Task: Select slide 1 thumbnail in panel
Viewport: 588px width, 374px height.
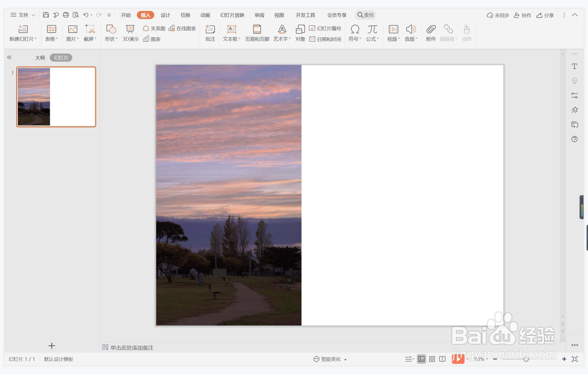Action: click(56, 97)
